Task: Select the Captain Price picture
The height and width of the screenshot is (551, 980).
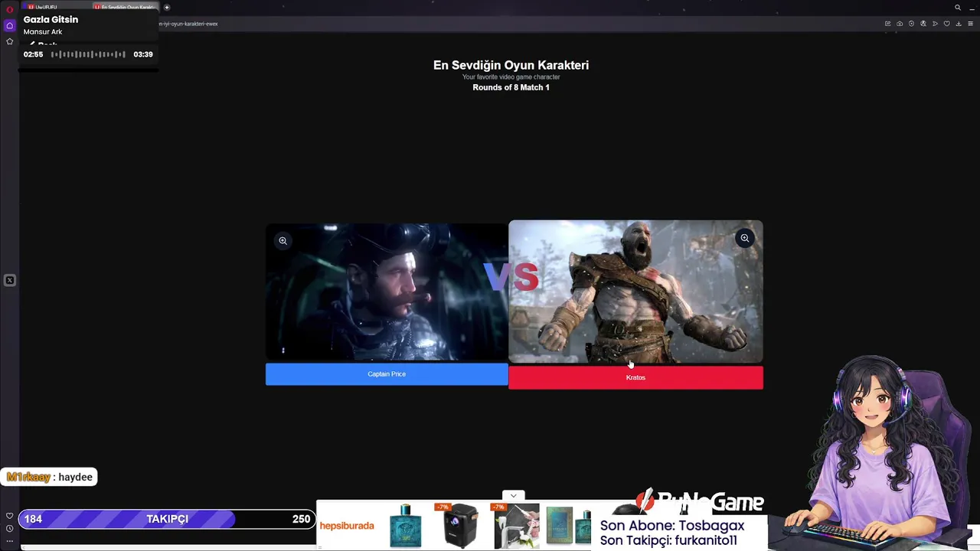Action: [x=387, y=292]
